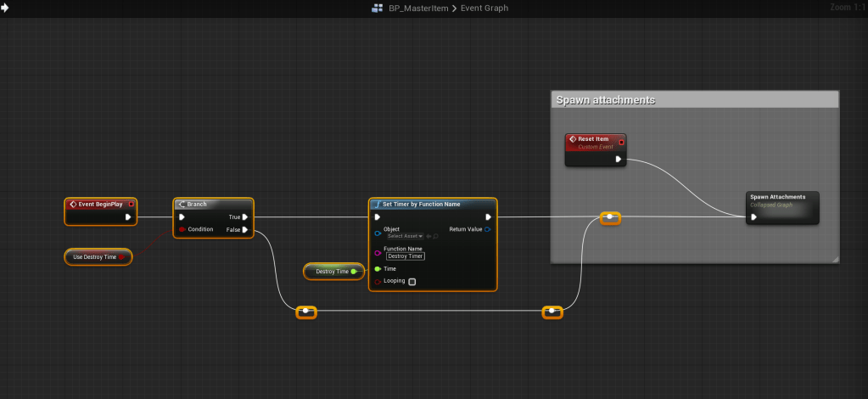The height and width of the screenshot is (399, 868).
Task: Select the reroute node inside the comment box
Action: 609,218
